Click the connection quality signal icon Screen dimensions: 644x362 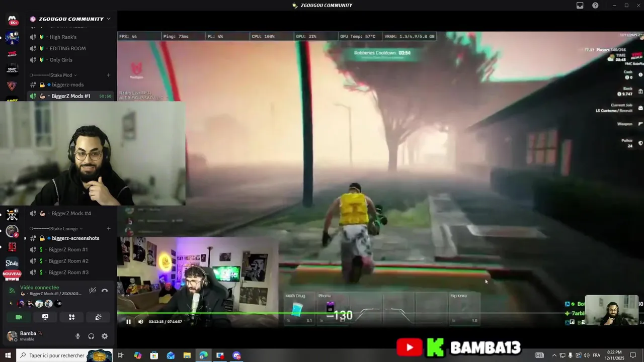(x=12, y=290)
